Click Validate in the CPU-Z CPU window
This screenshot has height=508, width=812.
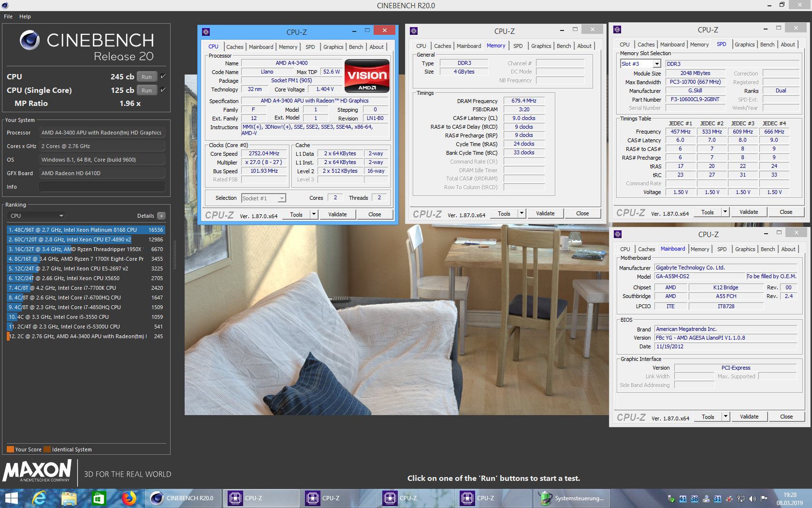[x=337, y=214]
